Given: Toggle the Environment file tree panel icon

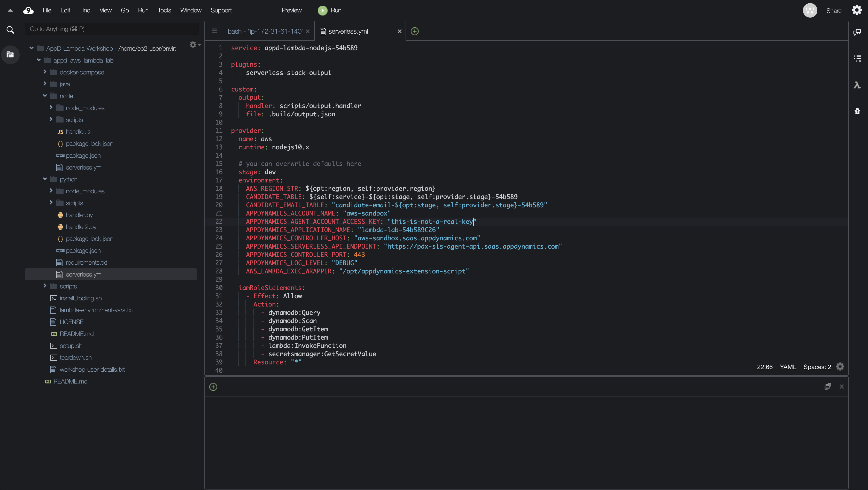Looking at the screenshot, I should (x=10, y=55).
